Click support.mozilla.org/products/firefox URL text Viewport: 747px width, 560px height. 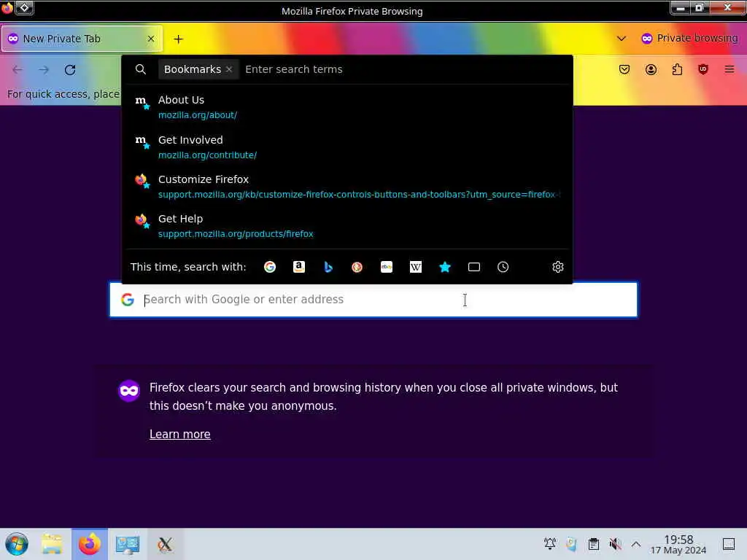[x=236, y=234]
